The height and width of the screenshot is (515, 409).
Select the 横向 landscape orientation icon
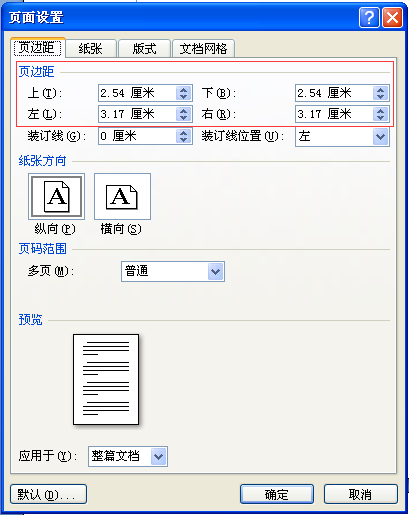[122, 196]
